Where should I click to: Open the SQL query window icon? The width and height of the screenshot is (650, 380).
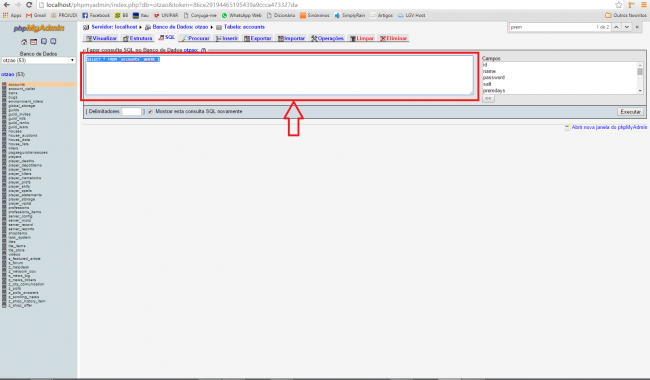tap(34, 42)
